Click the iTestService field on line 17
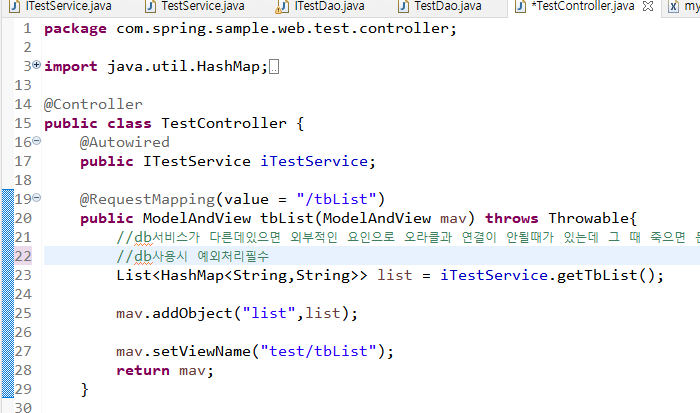The width and height of the screenshot is (700, 413). 314,161
